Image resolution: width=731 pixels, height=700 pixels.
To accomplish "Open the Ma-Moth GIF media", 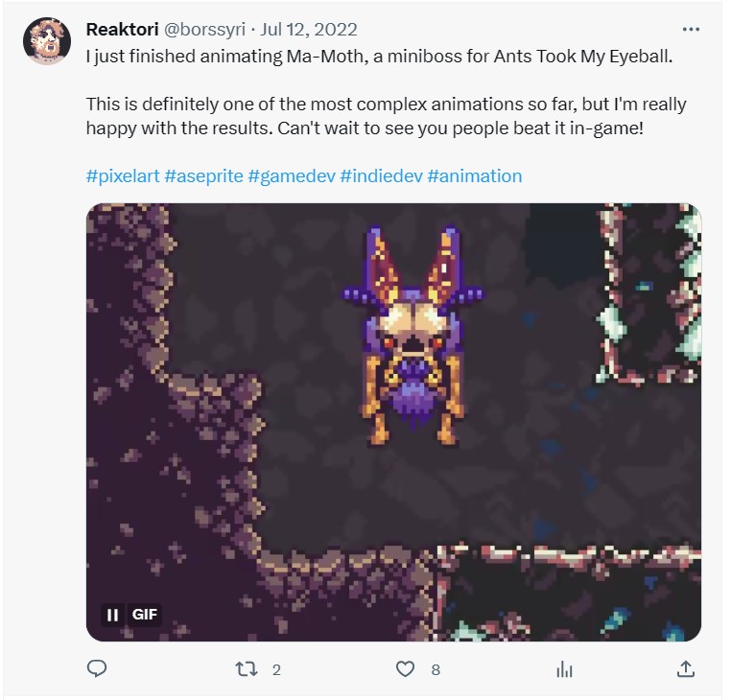I will point(393,422).
